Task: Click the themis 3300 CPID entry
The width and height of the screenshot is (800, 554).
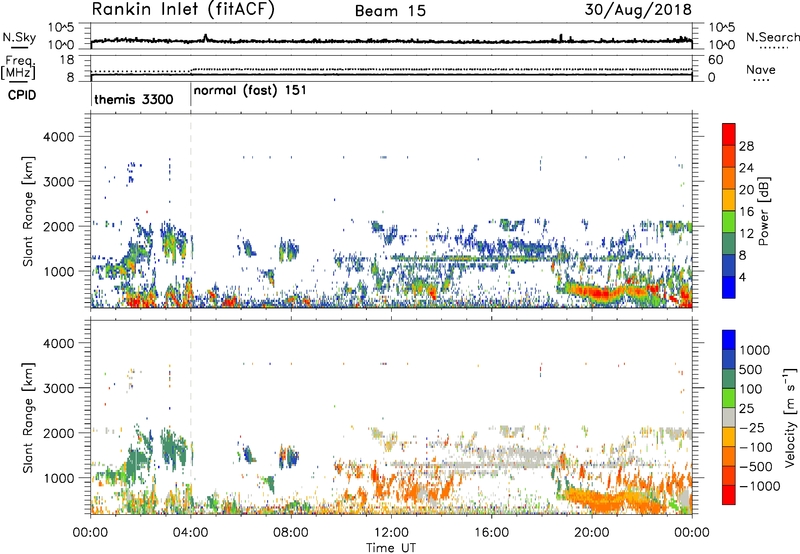Action: [x=134, y=99]
